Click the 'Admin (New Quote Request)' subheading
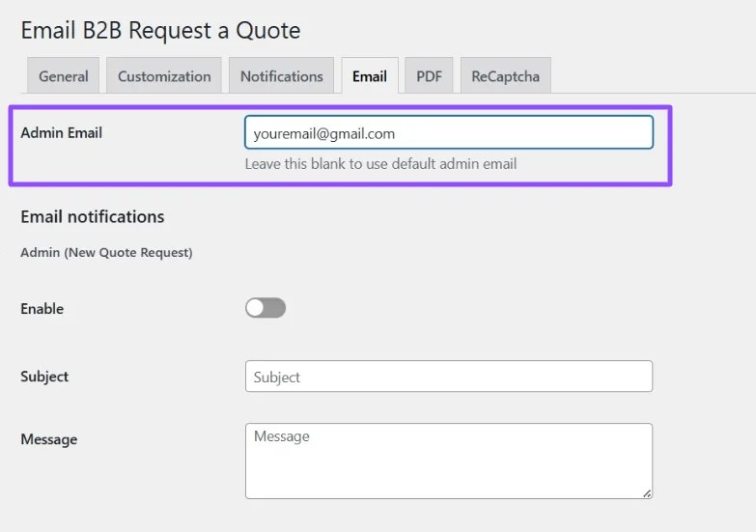 106,252
